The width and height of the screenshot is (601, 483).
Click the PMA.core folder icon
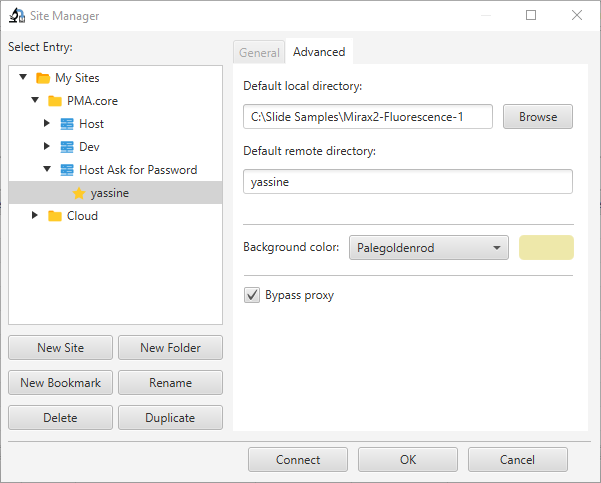tap(55, 101)
